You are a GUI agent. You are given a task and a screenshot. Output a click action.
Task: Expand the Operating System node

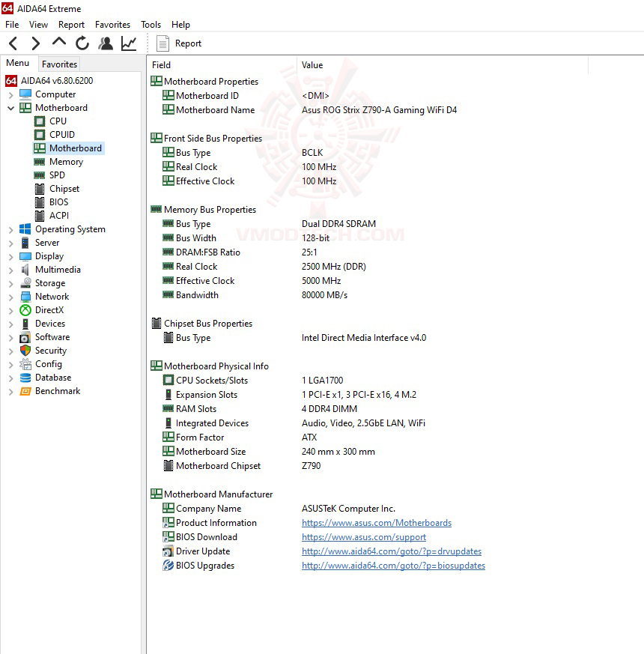[x=10, y=230]
